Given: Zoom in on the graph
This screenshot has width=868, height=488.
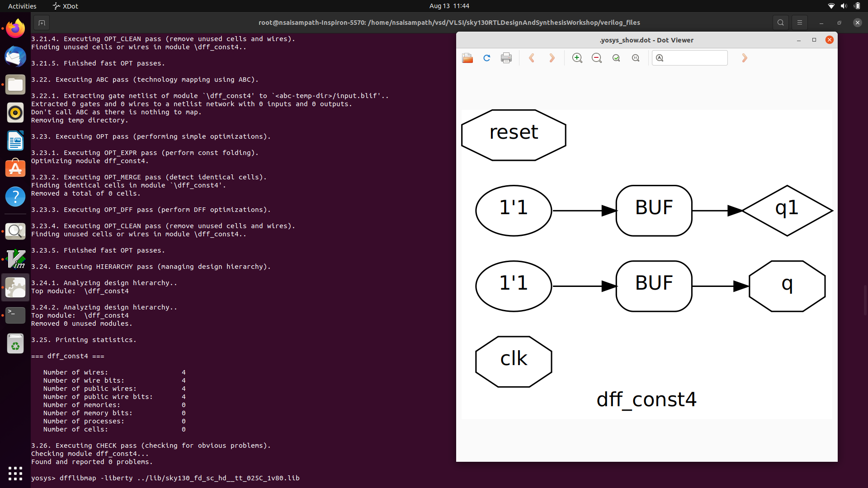Looking at the screenshot, I should point(577,58).
